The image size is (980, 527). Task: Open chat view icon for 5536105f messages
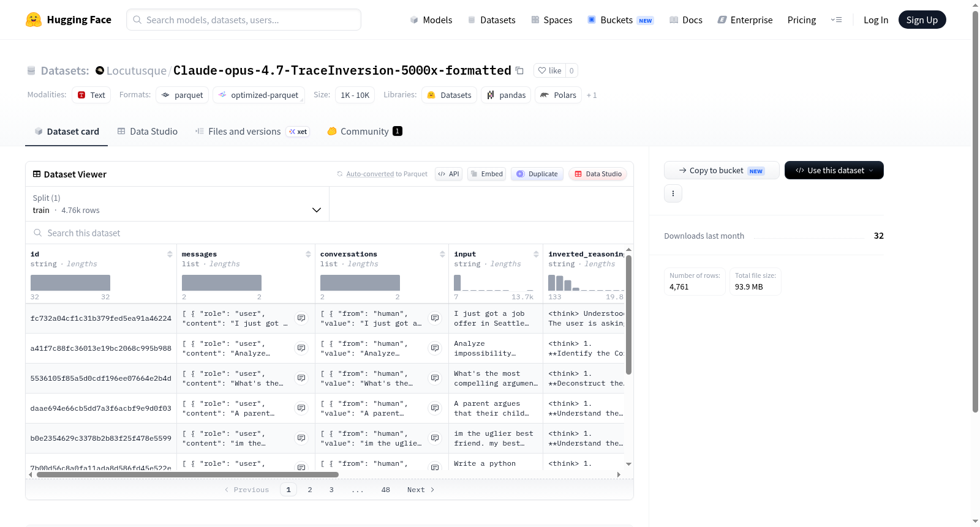coord(301,378)
